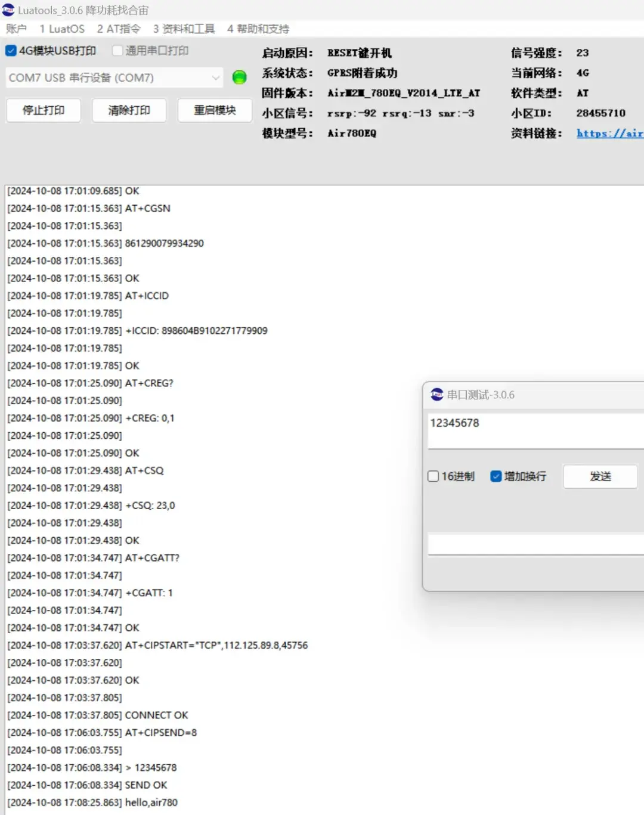Open the 资料链接 https link
Viewport: 644px width, 815px height.
tap(610, 133)
